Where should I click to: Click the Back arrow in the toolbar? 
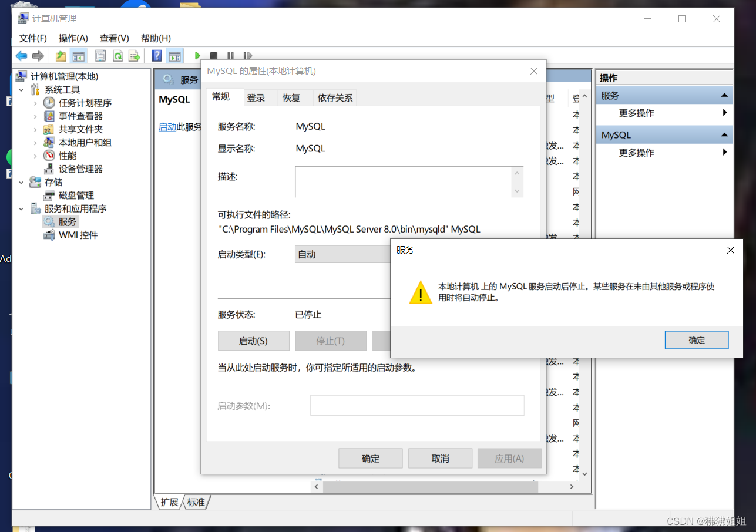[21, 56]
